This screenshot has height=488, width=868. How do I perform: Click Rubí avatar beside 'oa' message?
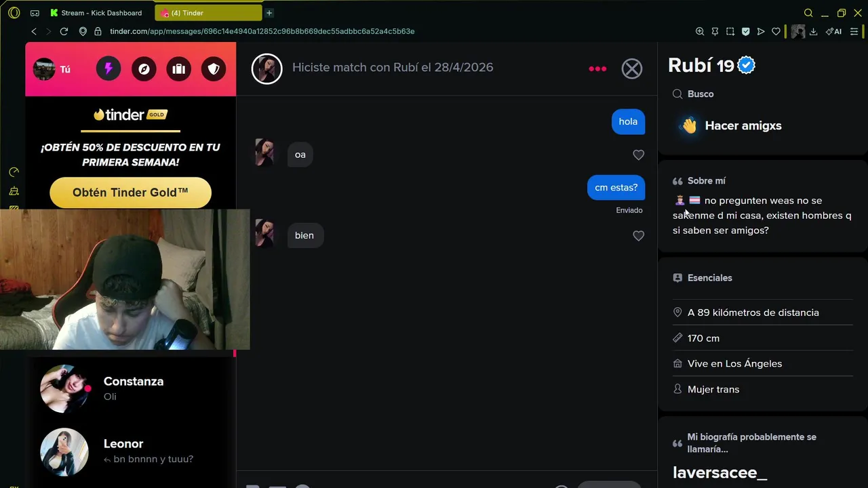tap(264, 152)
